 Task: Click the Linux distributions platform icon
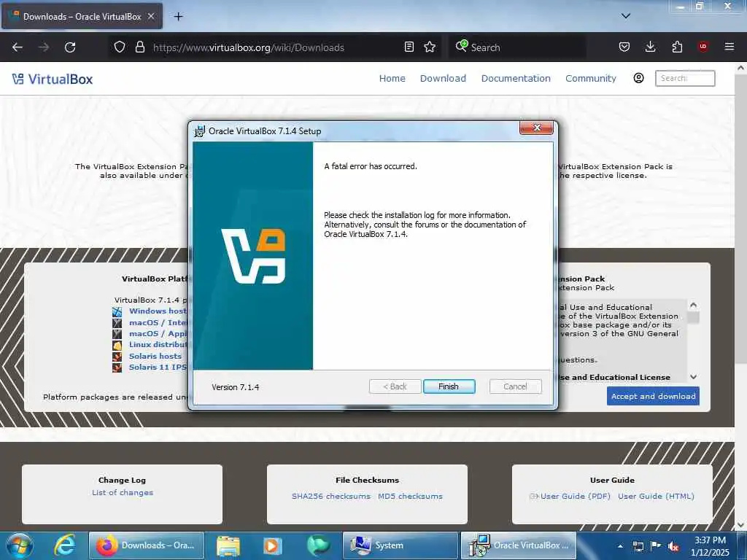click(x=117, y=345)
